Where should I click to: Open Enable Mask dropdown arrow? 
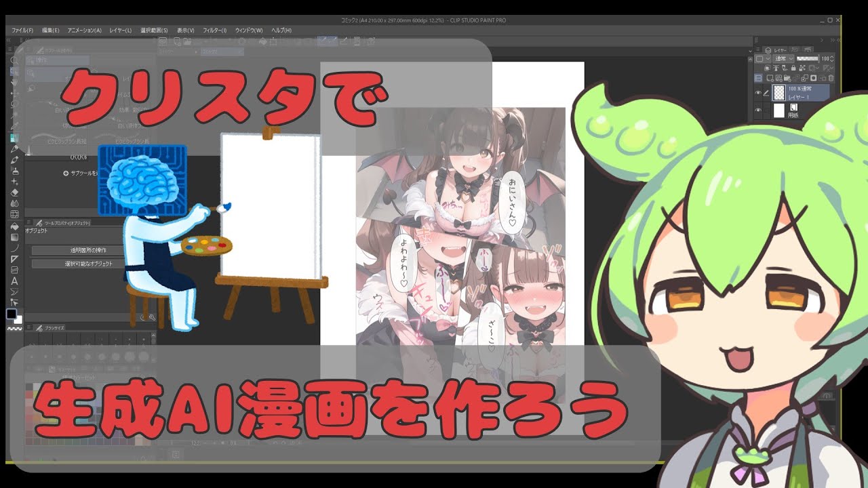click(817, 68)
